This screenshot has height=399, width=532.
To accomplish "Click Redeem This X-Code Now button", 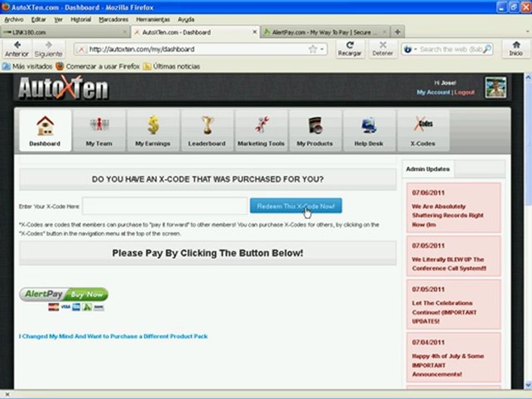I will click(296, 206).
